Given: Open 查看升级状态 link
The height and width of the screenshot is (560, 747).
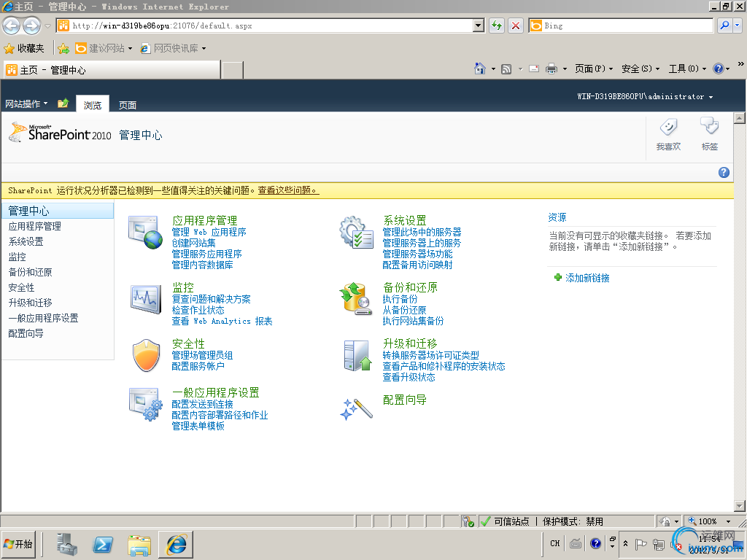Looking at the screenshot, I should (x=409, y=377).
